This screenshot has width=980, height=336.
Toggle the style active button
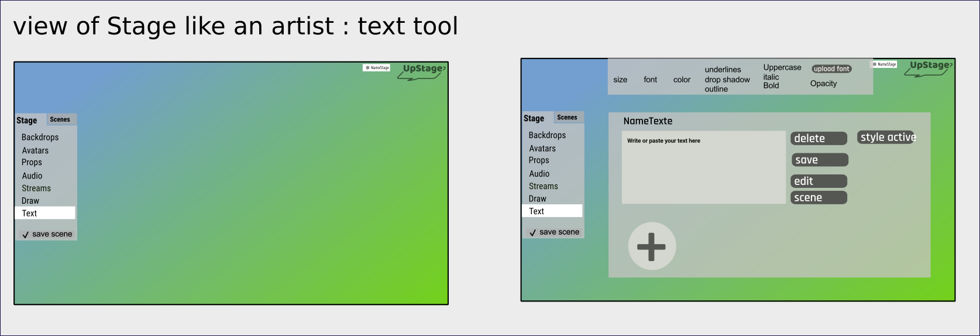886,137
